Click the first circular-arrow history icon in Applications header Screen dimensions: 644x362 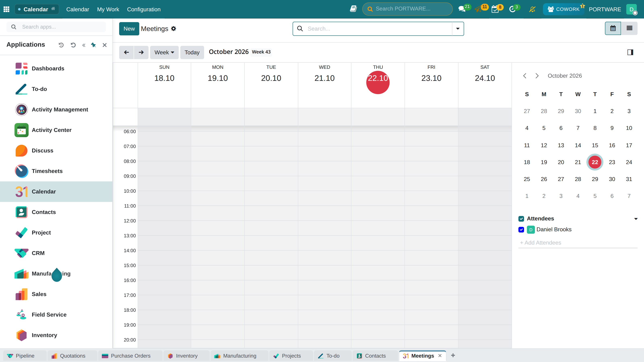[61, 45]
